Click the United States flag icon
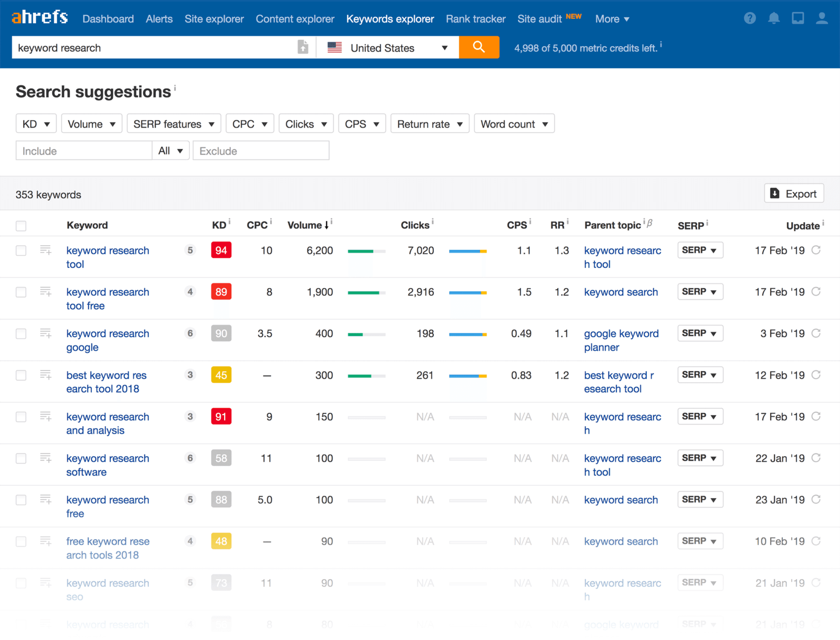This screenshot has width=840, height=640. (335, 48)
